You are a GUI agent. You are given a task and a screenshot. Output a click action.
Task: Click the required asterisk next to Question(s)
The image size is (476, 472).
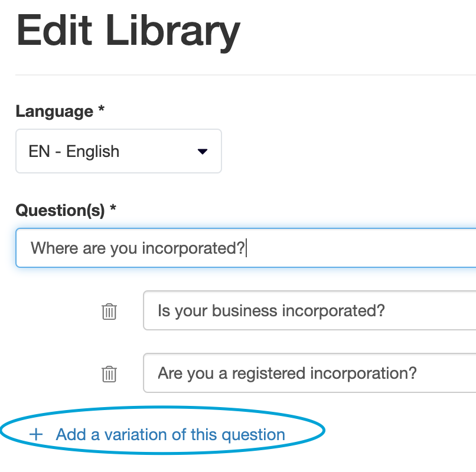[113, 208]
